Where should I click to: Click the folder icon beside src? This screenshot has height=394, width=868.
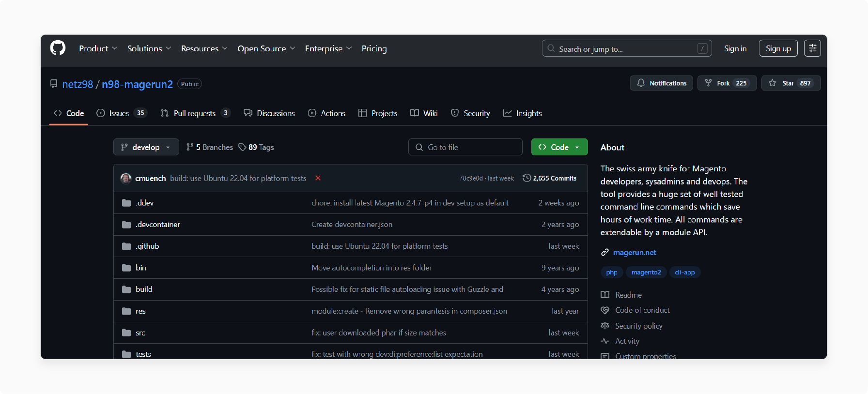point(126,333)
